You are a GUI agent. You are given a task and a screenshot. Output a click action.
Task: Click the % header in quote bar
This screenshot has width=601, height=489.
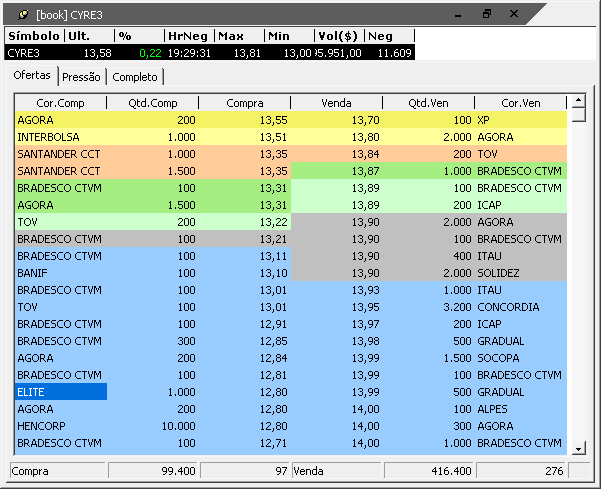[140, 36]
